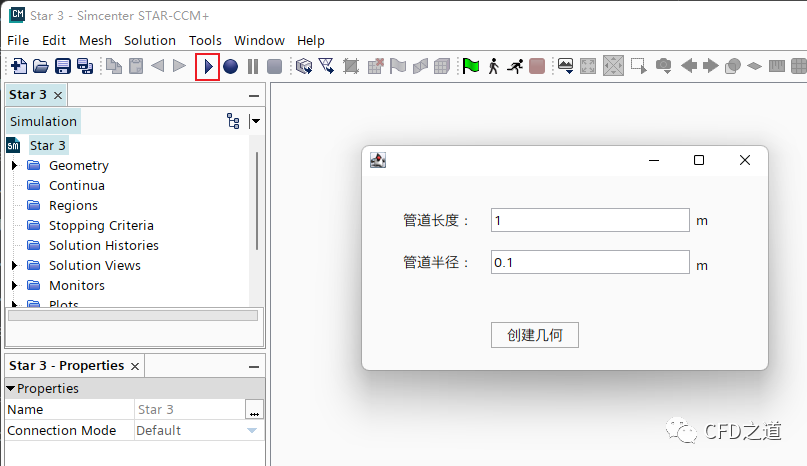Click the ellipsis button beside Name value
The image size is (807, 466).
(x=254, y=410)
